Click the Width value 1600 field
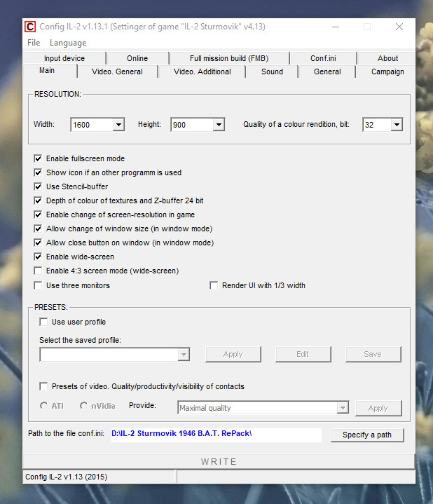The height and width of the screenshot is (504, 433). [x=92, y=125]
